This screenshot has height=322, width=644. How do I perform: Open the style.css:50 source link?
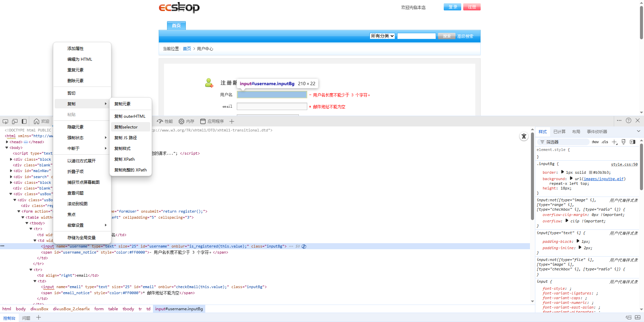tap(624, 164)
